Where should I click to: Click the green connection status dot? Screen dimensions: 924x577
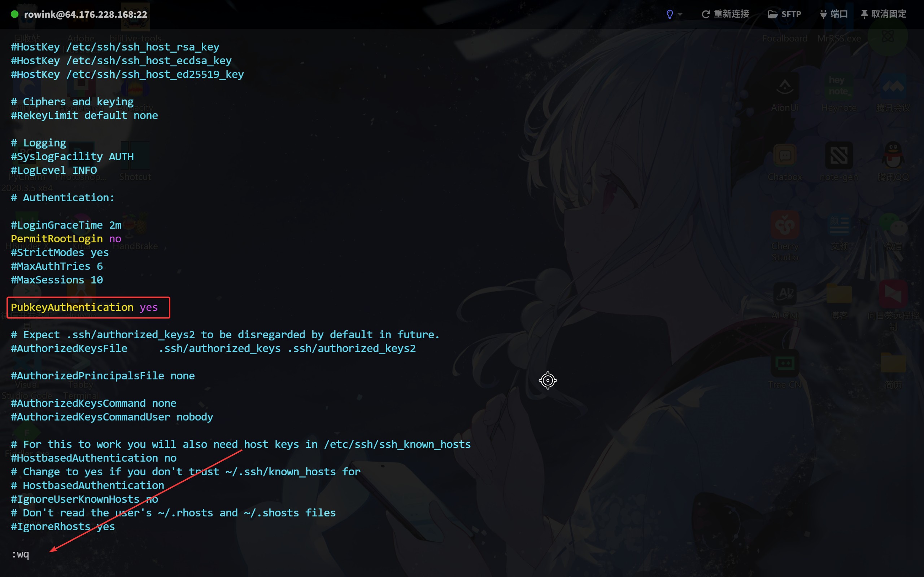[14, 14]
